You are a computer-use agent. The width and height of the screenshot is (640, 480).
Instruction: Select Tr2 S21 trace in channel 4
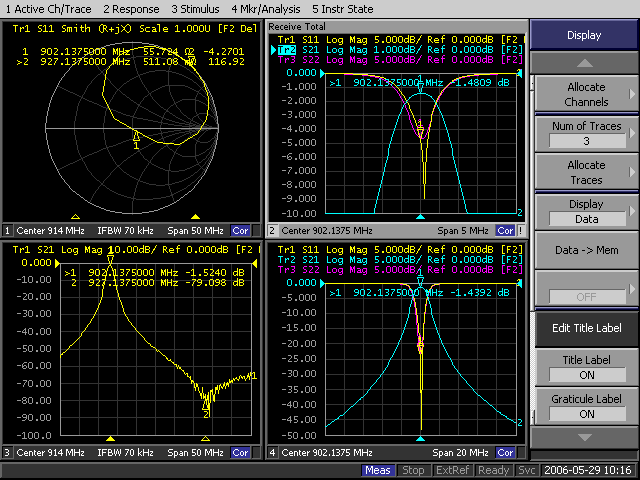(x=399, y=260)
